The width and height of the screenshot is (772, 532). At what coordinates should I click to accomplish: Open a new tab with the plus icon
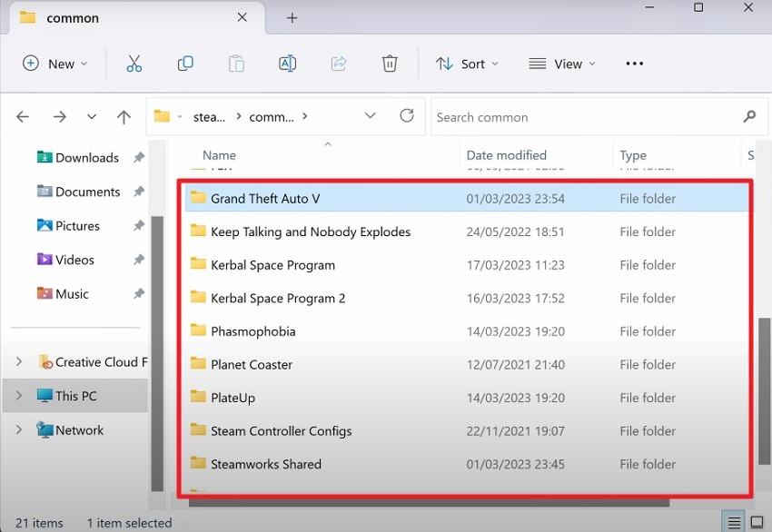coord(292,17)
